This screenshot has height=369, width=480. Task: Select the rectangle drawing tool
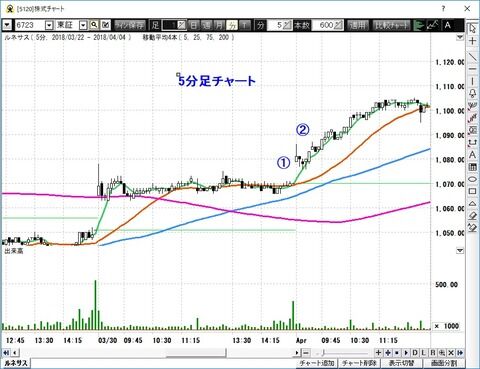[x=472, y=191]
